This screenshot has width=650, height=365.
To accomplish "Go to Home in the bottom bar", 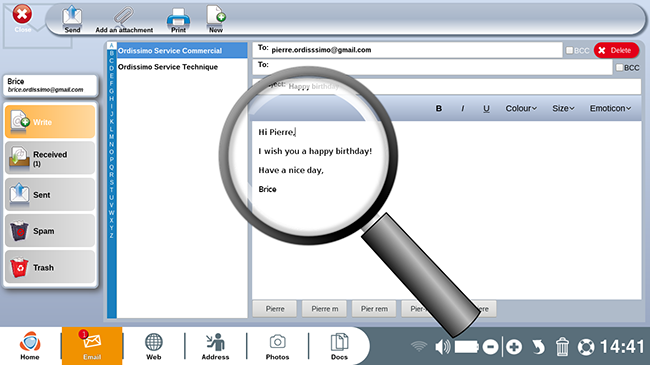I will (30, 346).
